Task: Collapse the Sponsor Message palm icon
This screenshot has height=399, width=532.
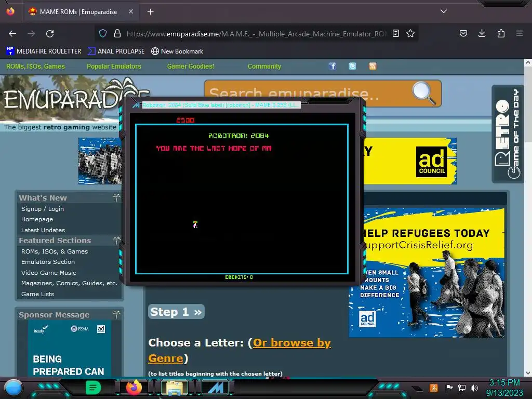Action: coord(116,314)
